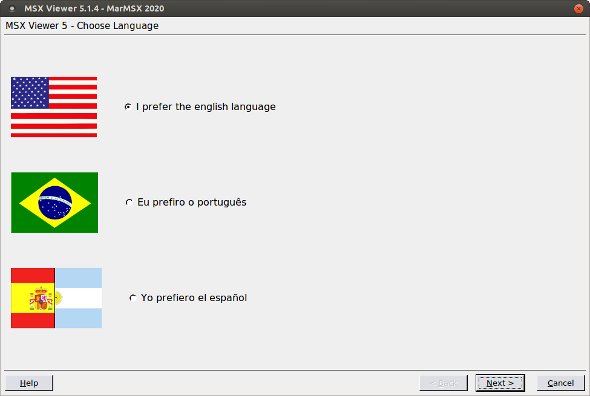The image size is (590, 396).
Task: Close the MSX Viewer window
Action: (579, 8)
